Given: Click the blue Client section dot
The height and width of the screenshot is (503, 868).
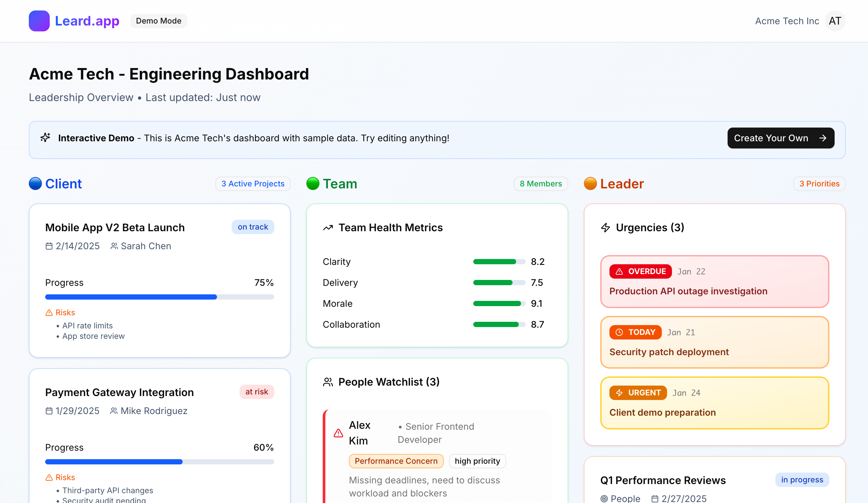Looking at the screenshot, I should point(35,183).
